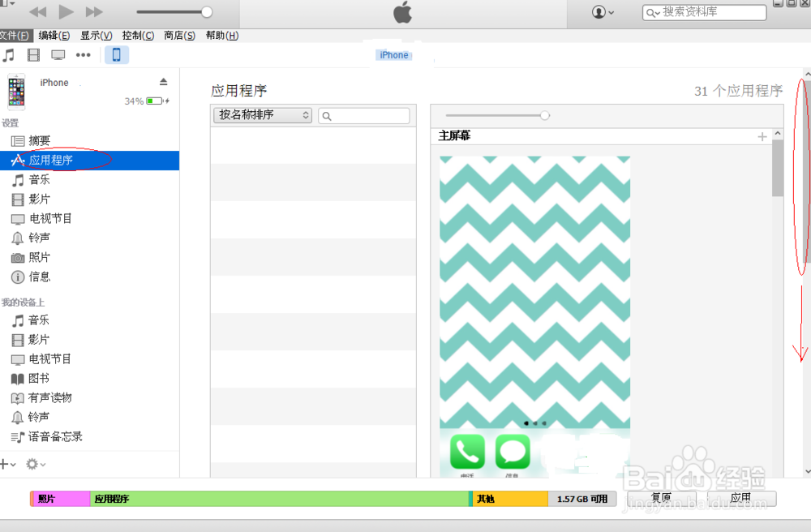Click the 搜索资料库 search field
This screenshot has height=532, width=811.
tap(705, 12)
